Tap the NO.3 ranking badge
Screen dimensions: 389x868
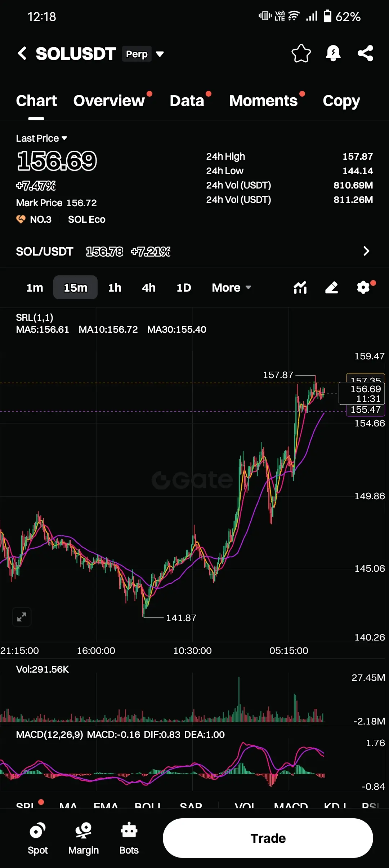click(34, 219)
